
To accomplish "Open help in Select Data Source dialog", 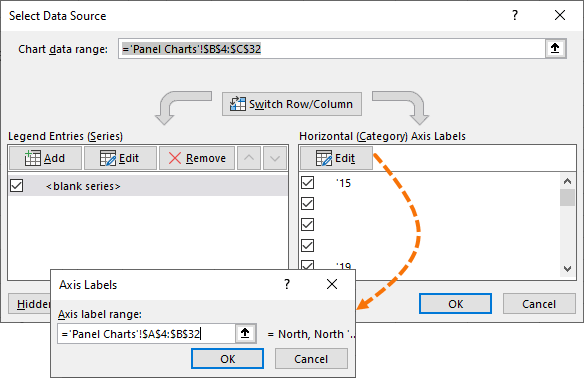I will (515, 16).
